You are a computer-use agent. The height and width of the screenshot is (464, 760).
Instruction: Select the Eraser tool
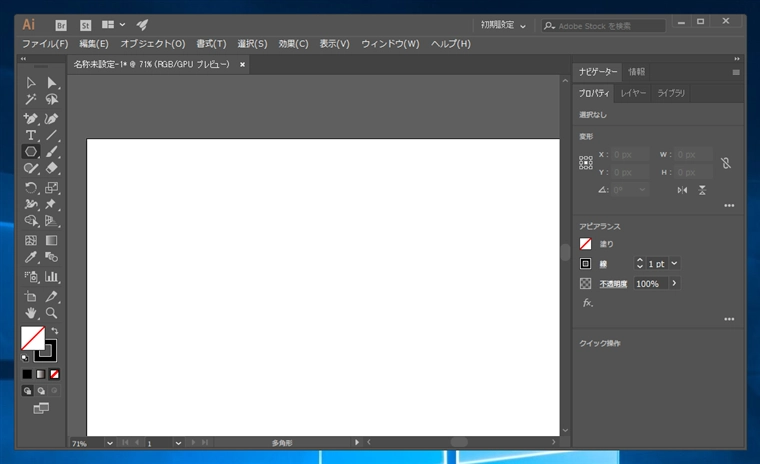click(x=51, y=168)
